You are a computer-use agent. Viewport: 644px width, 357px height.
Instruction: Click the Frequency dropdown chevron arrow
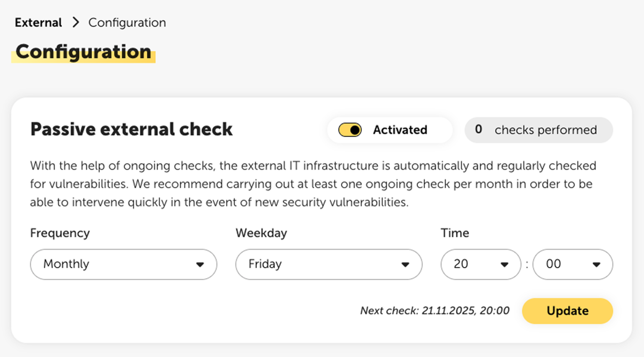[x=200, y=264]
